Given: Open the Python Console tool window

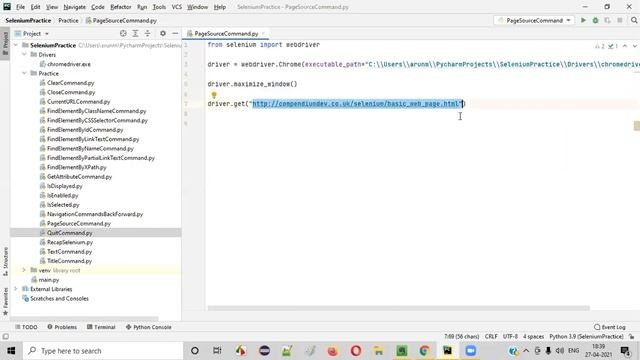Looking at the screenshot, I should tap(149, 327).
